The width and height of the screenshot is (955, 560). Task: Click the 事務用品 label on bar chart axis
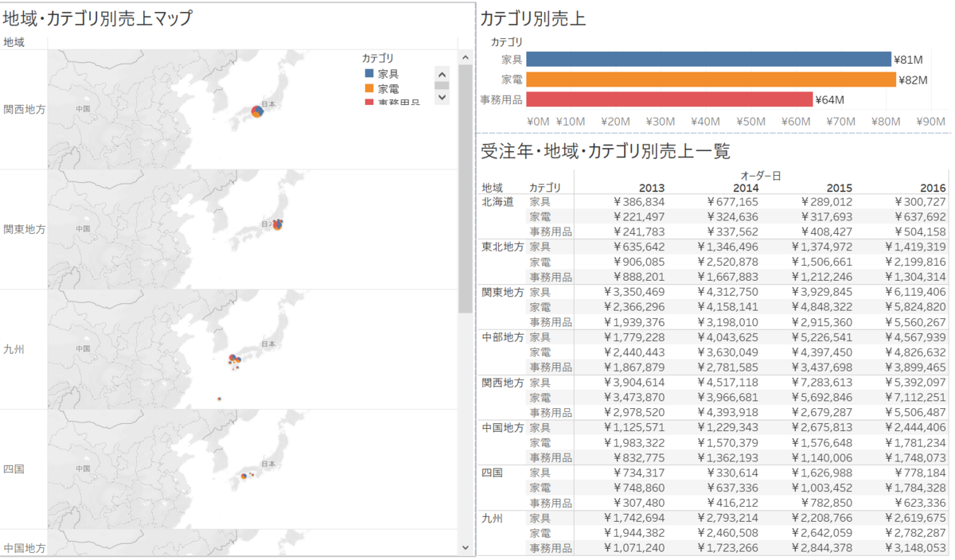[502, 99]
